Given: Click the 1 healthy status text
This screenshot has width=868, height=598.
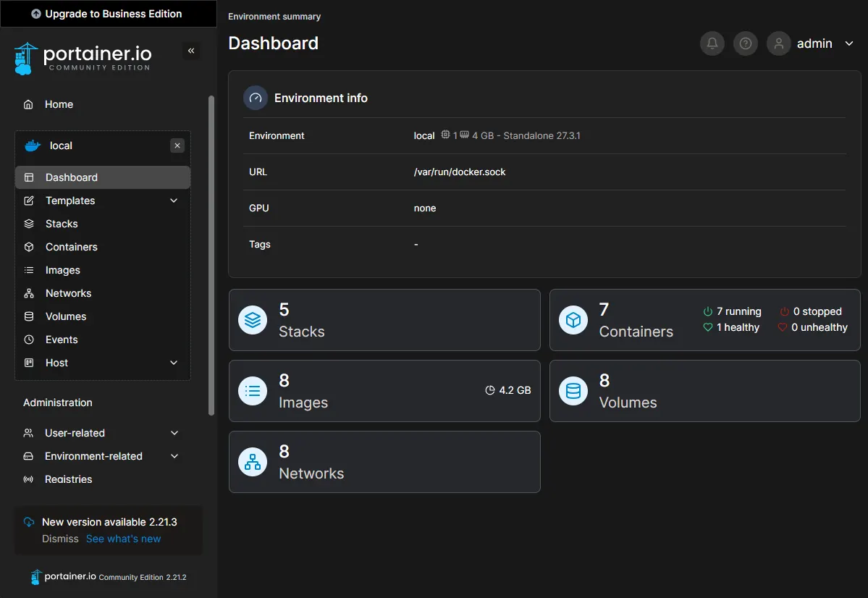Looking at the screenshot, I should coord(738,328).
